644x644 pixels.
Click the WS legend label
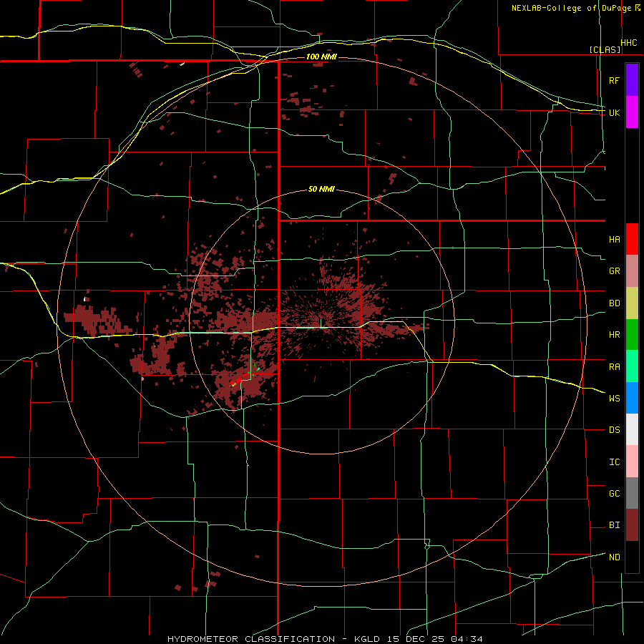click(614, 399)
